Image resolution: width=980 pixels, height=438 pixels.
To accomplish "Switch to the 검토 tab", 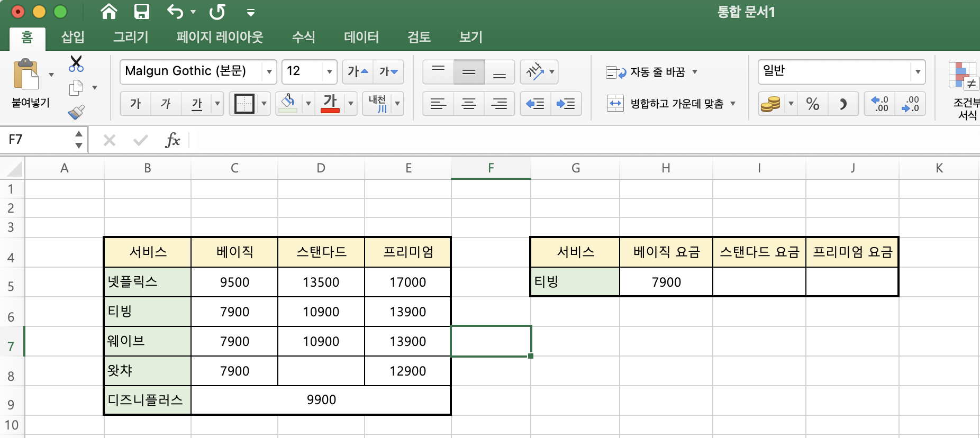I will pos(419,37).
